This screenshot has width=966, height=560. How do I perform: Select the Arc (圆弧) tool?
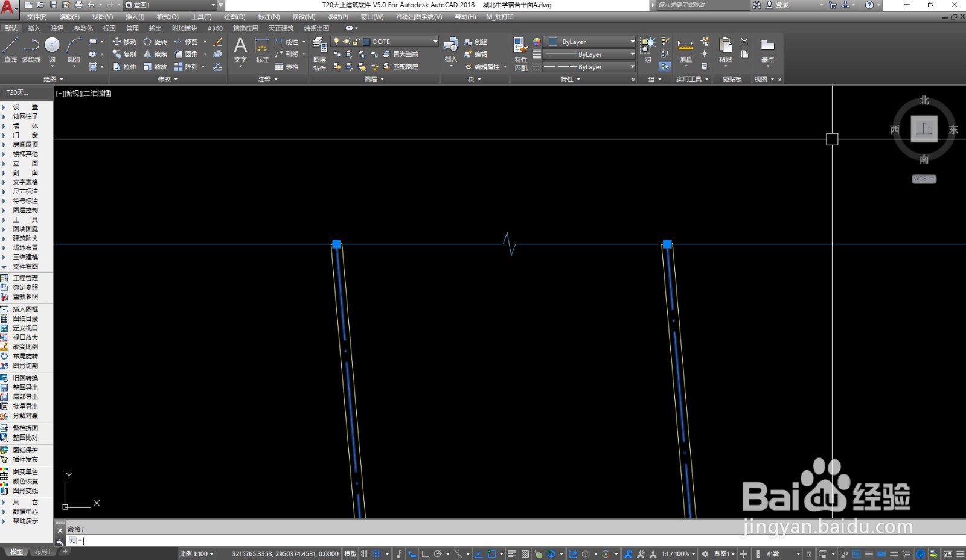[74, 49]
